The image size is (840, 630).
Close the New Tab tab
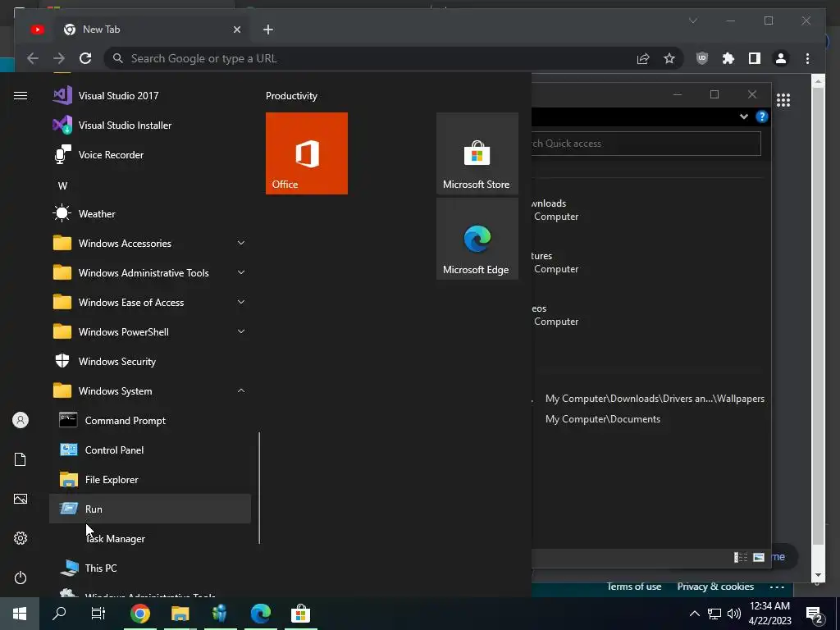(x=237, y=30)
